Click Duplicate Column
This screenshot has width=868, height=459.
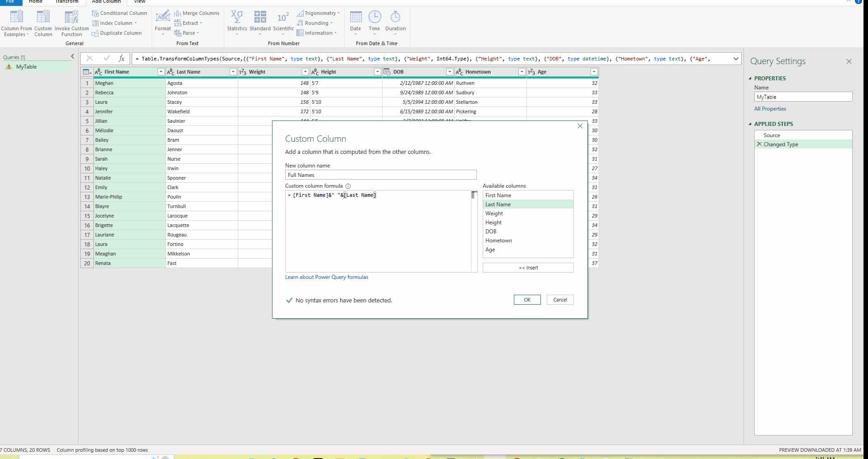click(117, 33)
